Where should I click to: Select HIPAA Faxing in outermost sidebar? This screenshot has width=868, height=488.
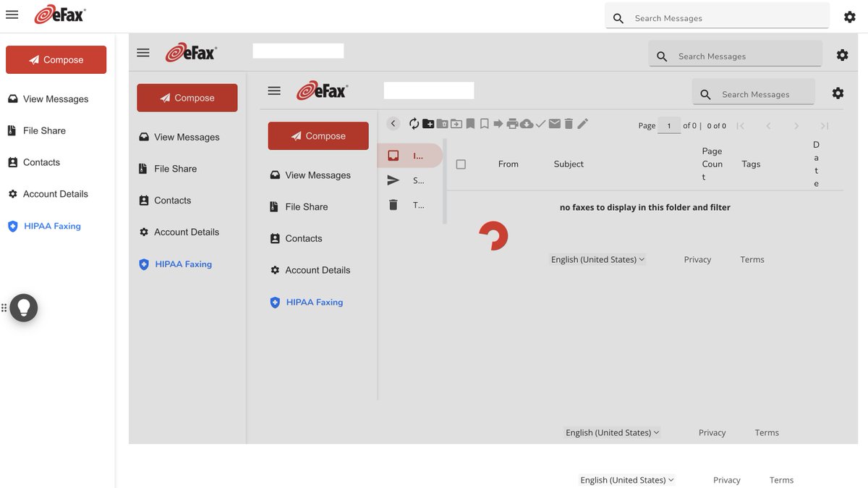point(44,226)
